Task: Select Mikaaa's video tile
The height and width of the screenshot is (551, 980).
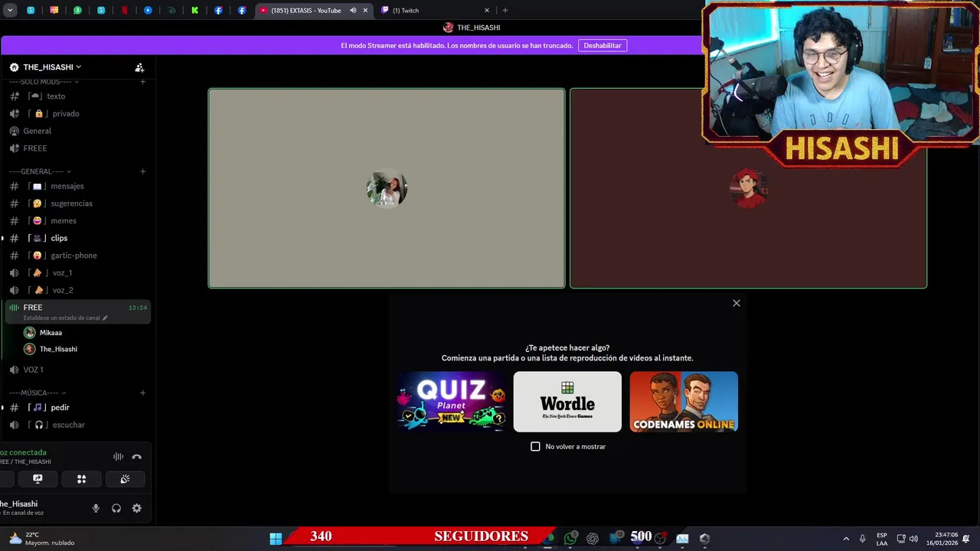Action: (387, 188)
